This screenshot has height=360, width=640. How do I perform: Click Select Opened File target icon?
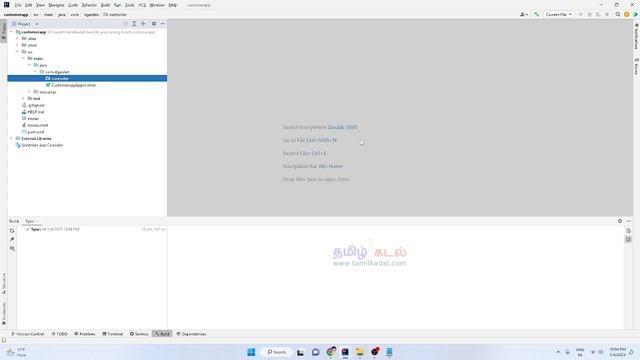[125, 24]
